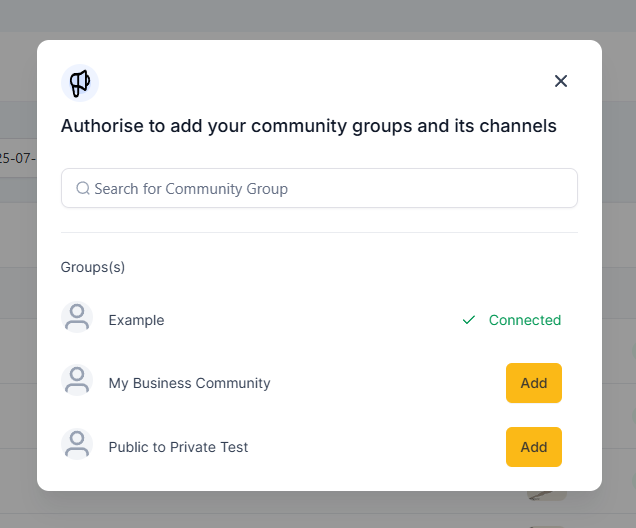
Task: Focus the Search for Community Group field
Action: point(319,188)
